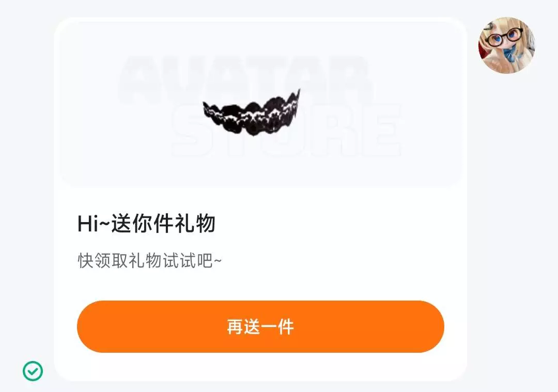View the black lace accessory gift image
The height and width of the screenshot is (392, 558).
click(x=252, y=113)
